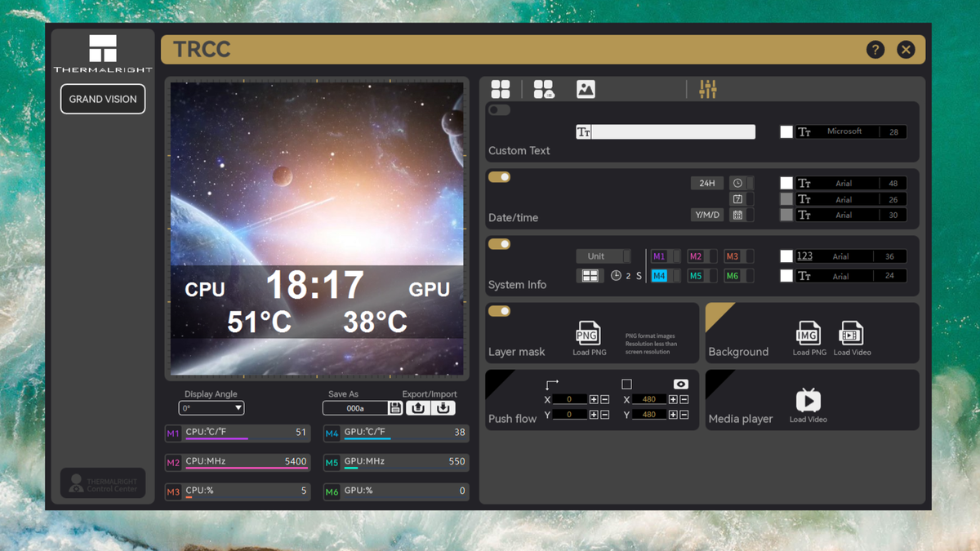Click Load Video in Media player section
The image size is (980, 551).
808,401
